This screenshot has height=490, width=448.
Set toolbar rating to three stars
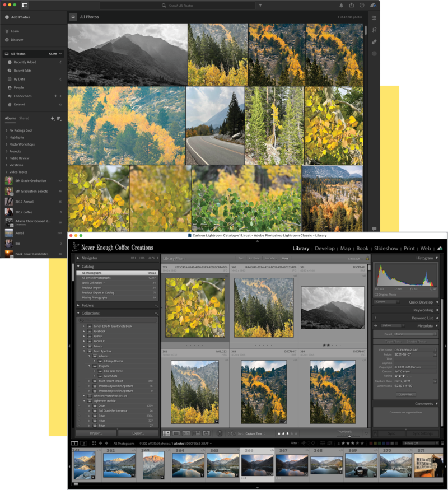[287, 433]
